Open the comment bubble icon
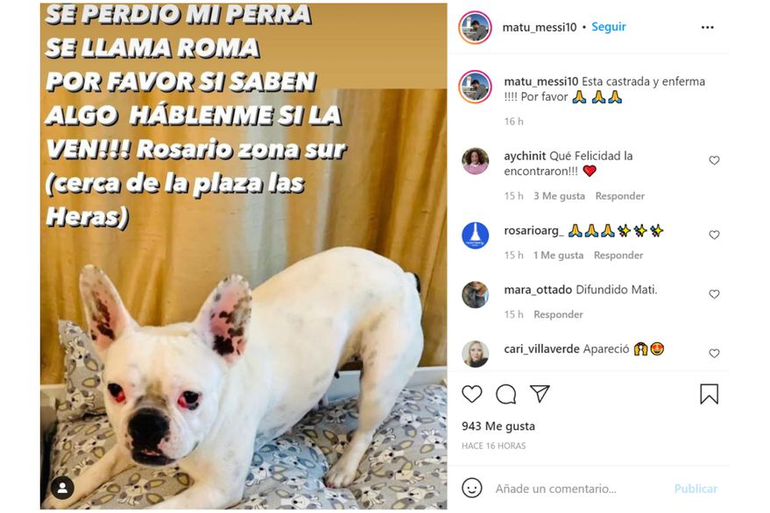This screenshot has height=513, width=770. pyautogui.click(x=506, y=394)
